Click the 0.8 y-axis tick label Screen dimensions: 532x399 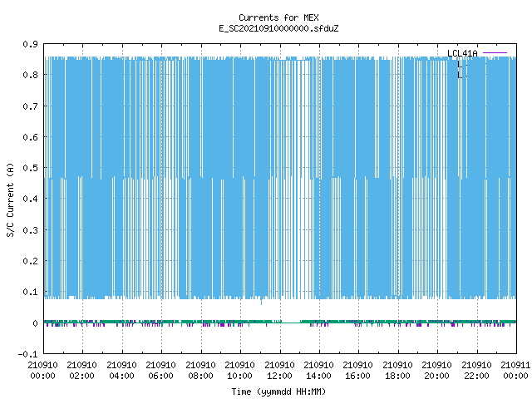point(30,75)
